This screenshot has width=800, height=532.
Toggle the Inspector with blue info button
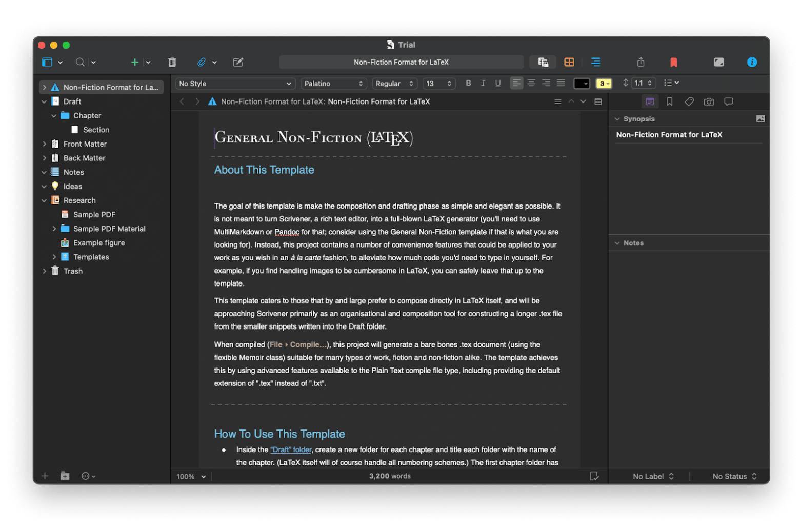coord(752,62)
